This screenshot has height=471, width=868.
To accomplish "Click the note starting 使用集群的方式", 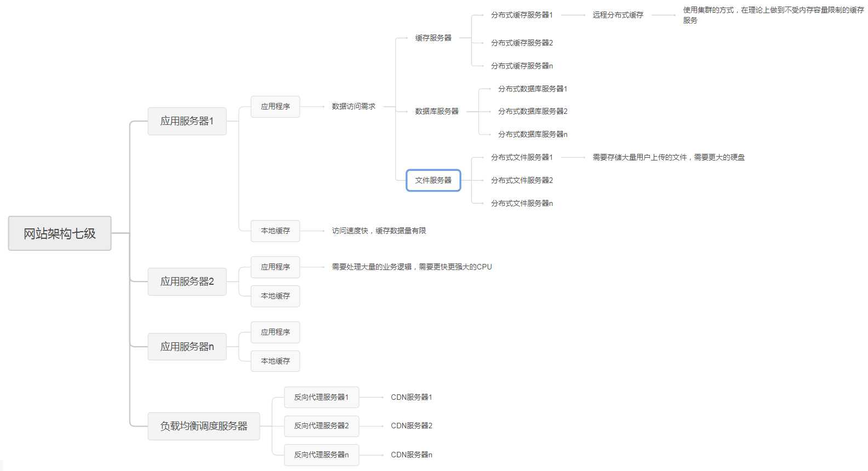I will [773, 15].
